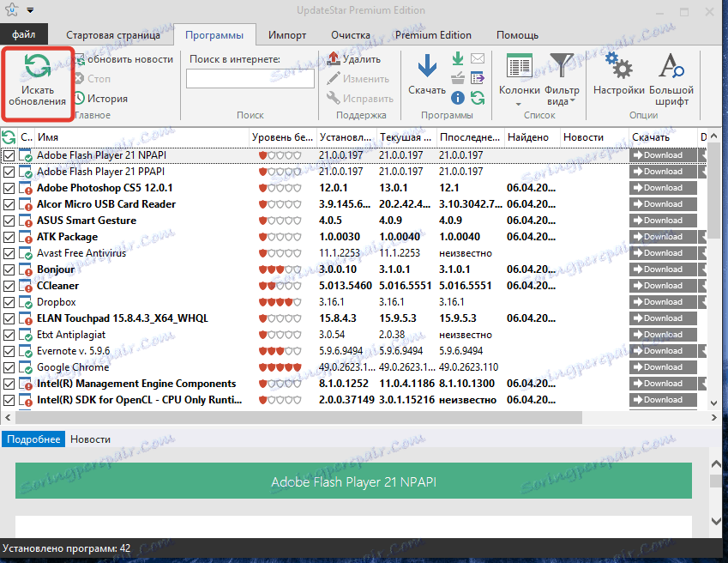The width and height of the screenshot is (728, 563).
Task: Click the envelope icon in Программы group
Action: pyautogui.click(x=478, y=59)
